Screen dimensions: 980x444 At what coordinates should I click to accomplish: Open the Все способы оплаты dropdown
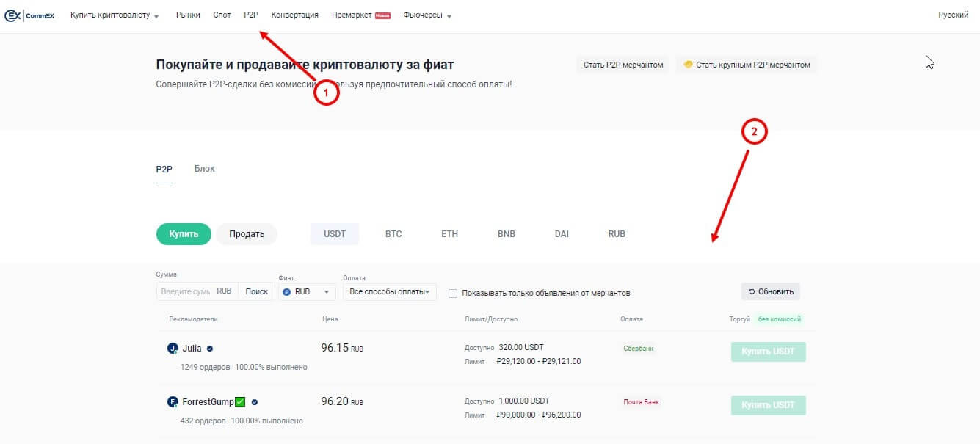[389, 291]
